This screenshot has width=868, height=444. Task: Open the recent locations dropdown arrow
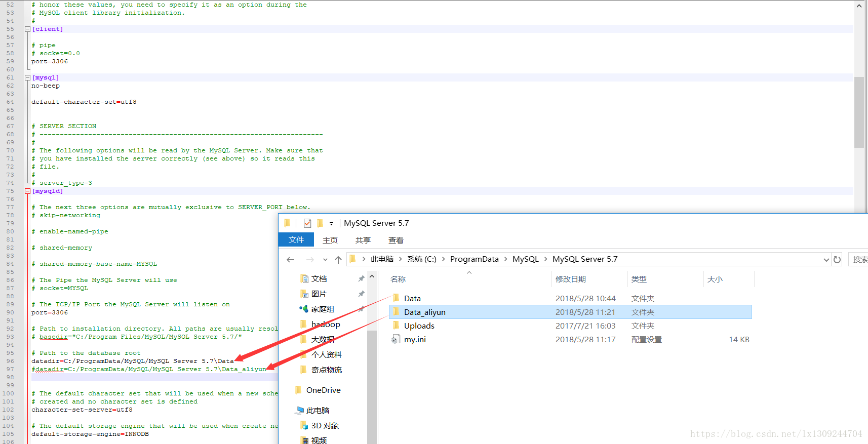click(325, 260)
